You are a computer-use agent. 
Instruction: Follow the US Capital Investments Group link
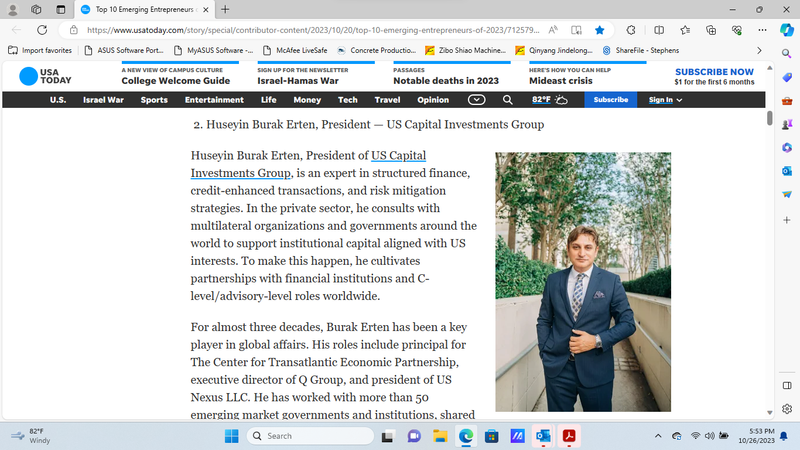308,164
